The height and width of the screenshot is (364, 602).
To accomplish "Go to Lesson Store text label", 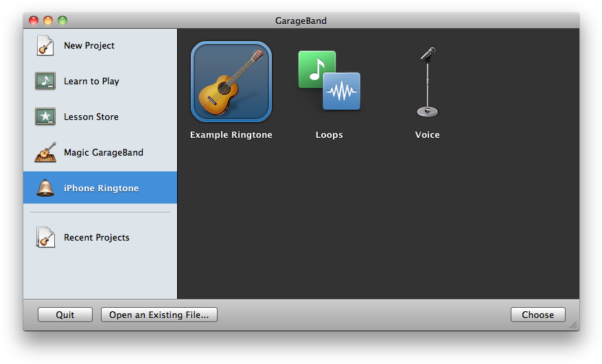I will [x=91, y=117].
